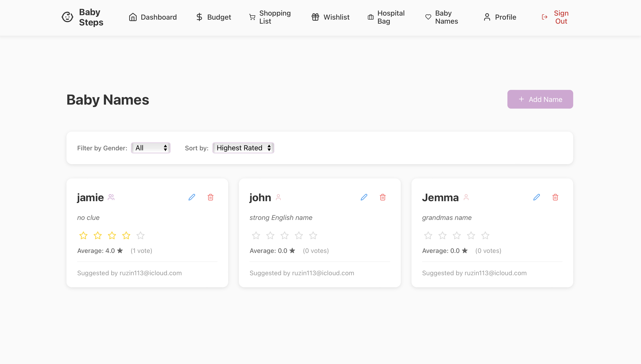Edit the Jemma name with pencil icon

536,197
